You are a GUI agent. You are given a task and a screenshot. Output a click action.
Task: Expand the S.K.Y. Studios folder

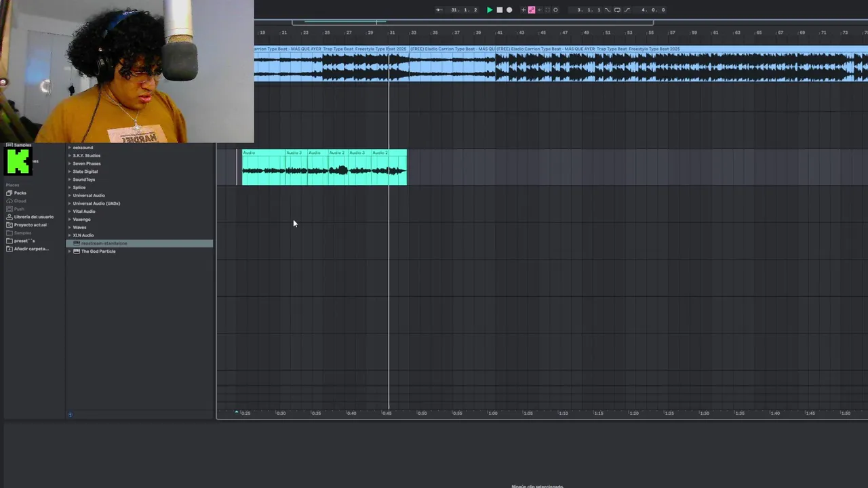click(69, 156)
